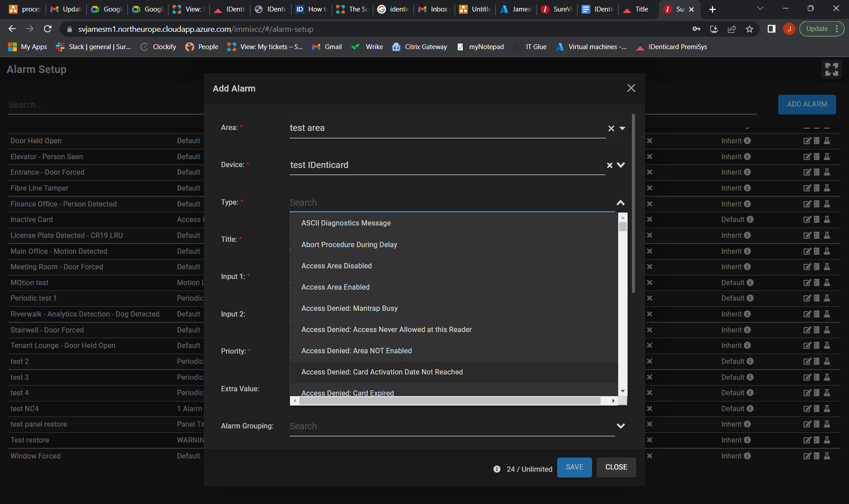Collapse the Type dropdown chevron

[621, 202]
